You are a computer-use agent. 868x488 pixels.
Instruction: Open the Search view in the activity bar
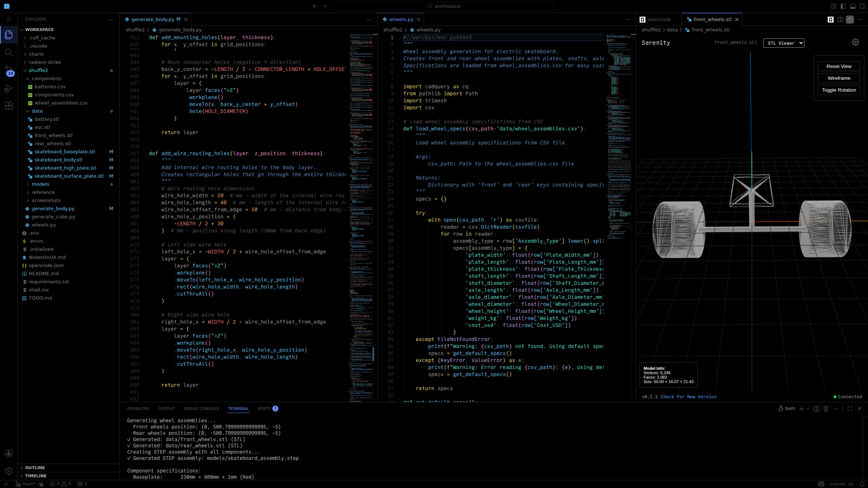(x=9, y=52)
